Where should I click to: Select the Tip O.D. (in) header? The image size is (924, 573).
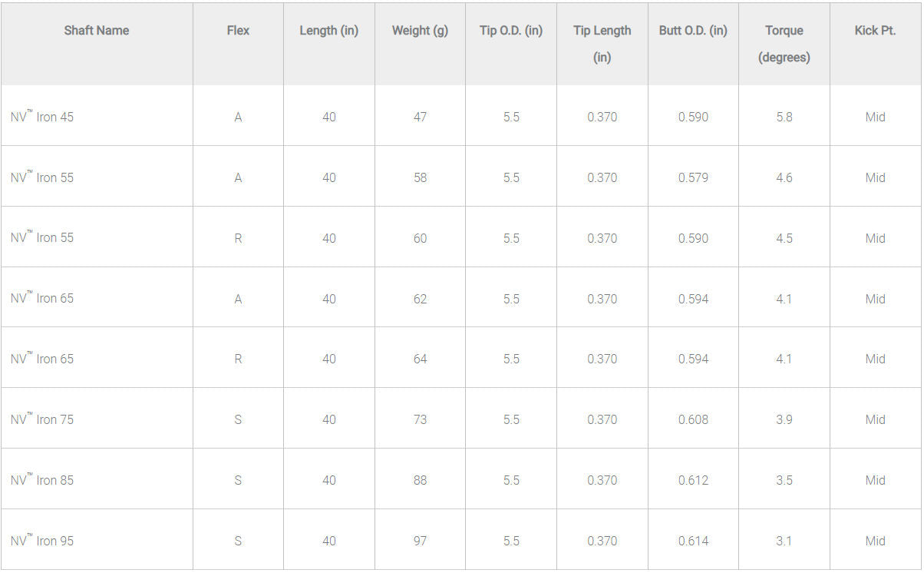511,31
